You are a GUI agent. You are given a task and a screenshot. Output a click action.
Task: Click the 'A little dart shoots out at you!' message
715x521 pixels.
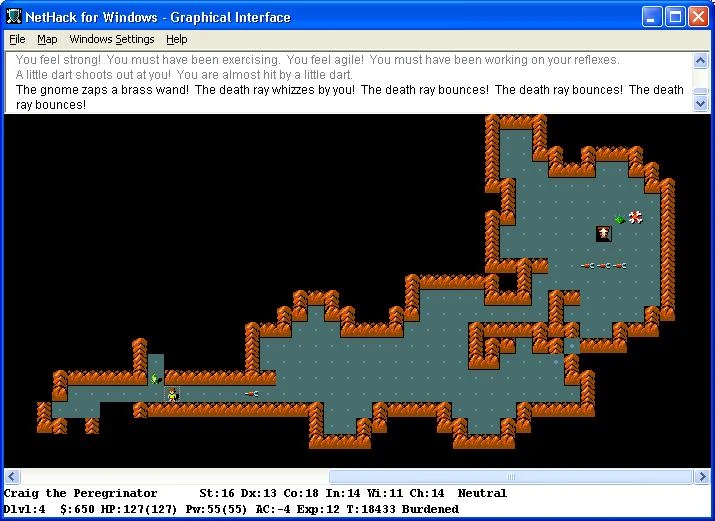coord(93,75)
